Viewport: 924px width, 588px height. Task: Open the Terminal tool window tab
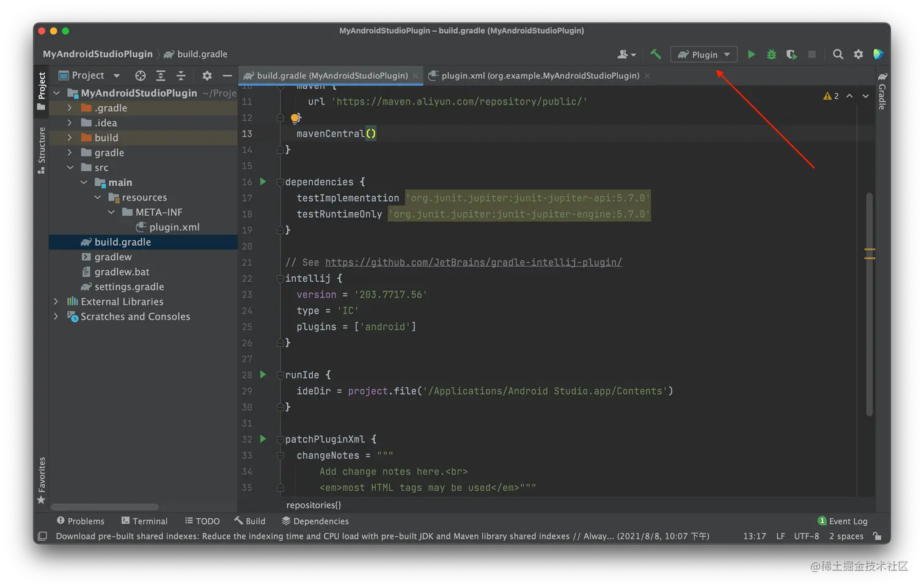coord(144,521)
